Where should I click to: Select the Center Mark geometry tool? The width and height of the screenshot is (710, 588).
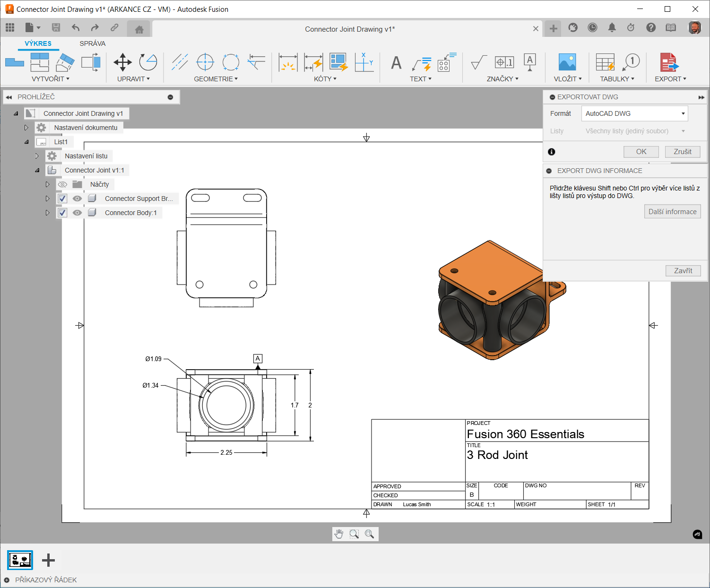[x=205, y=62]
